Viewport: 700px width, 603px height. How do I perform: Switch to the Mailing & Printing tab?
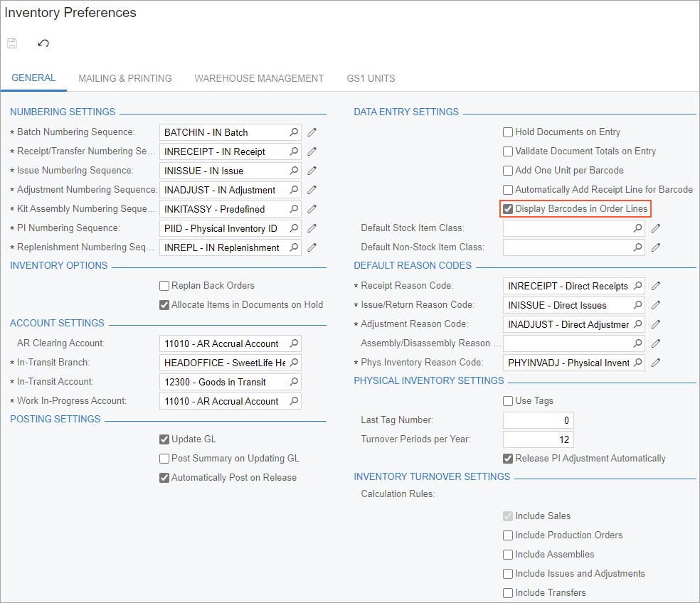[125, 78]
